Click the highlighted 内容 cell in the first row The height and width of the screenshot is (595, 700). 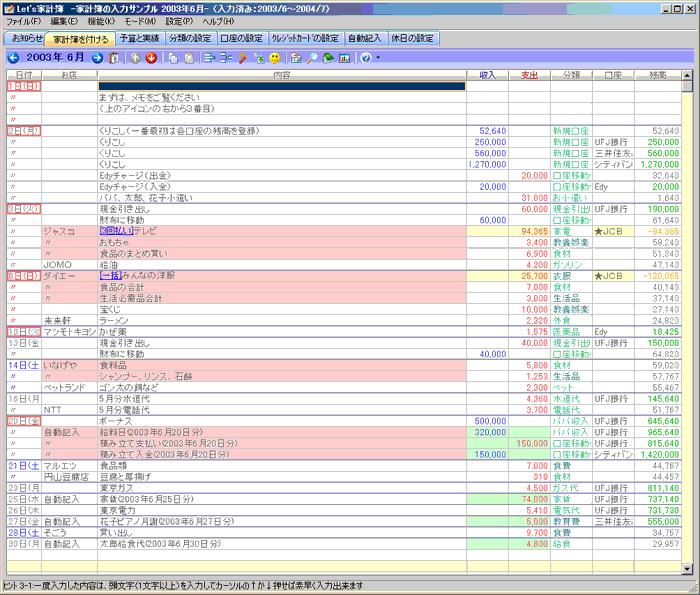coord(281,87)
